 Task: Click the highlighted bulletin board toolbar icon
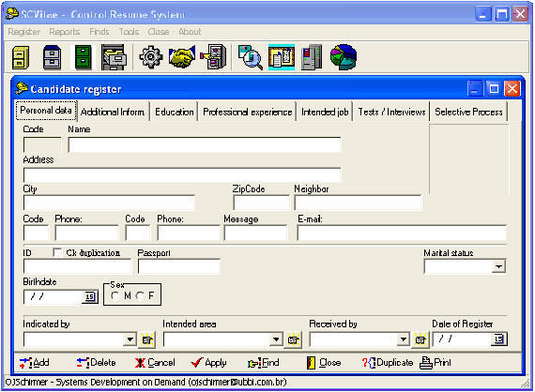pos(282,57)
